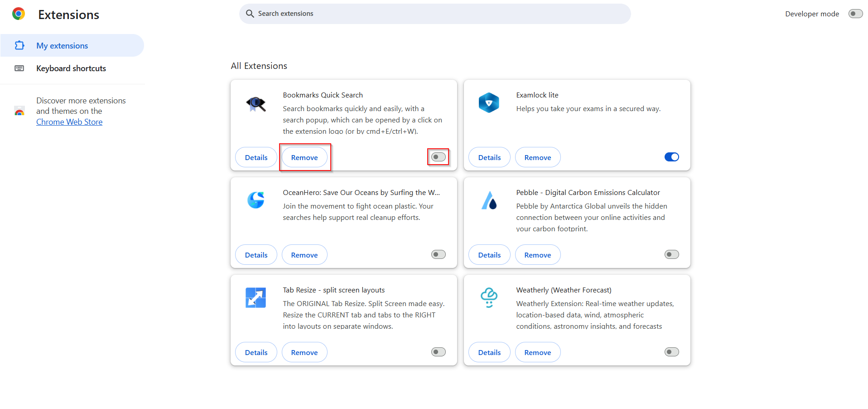Screen dimensions: 868x409
Task: Click 'Helps you take your exams' description
Action: (x=588, y=109)
